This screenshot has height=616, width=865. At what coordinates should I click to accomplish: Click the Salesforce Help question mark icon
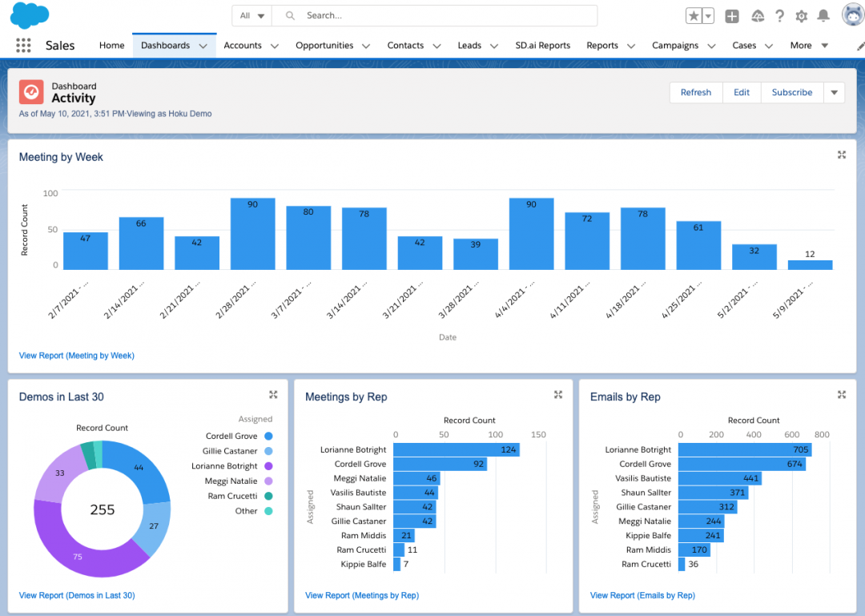pyautogui.click(x=779, y=15)
